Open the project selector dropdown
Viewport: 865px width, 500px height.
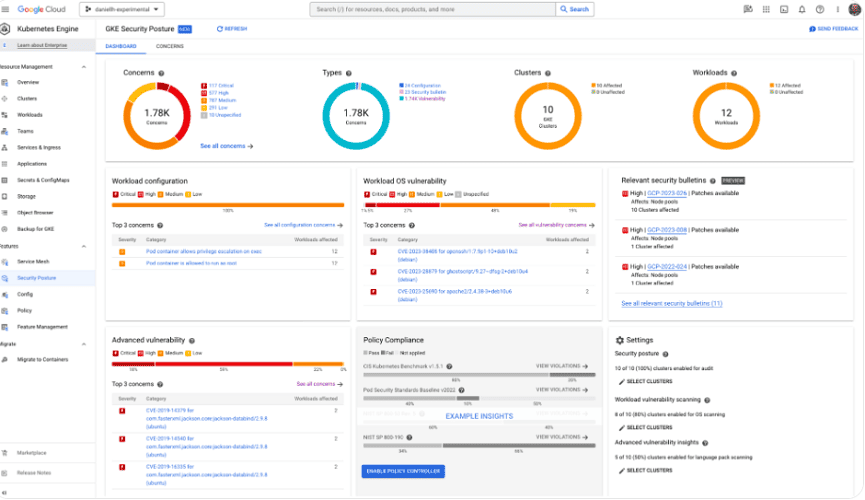[x=122, y=9]
